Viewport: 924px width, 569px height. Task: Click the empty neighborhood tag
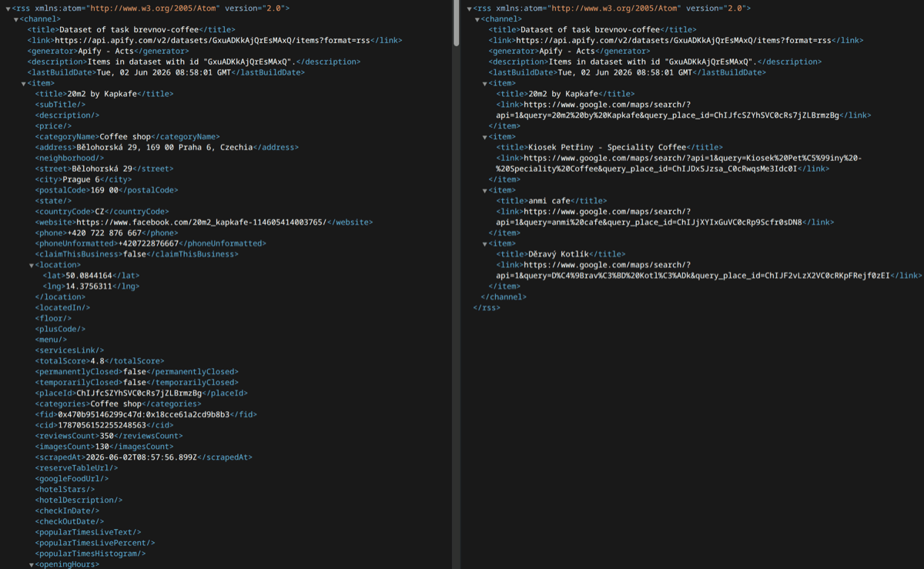tap(70, 158)
